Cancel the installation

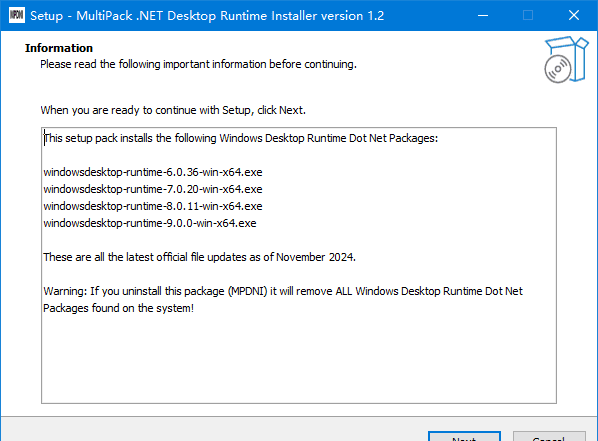549,436
